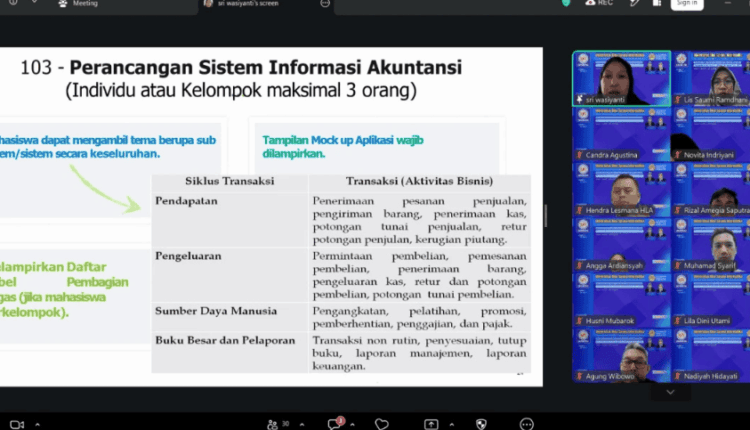The height and width of the screenshot is (430, 750).
Task: Click the Share Screen icon
Action: [x=431, y=424]
